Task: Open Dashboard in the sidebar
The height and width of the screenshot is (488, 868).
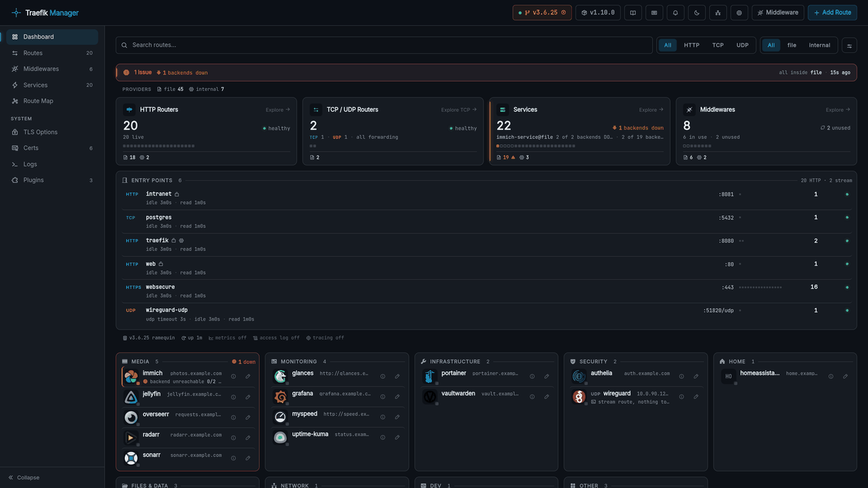Action: coord(52,37)
